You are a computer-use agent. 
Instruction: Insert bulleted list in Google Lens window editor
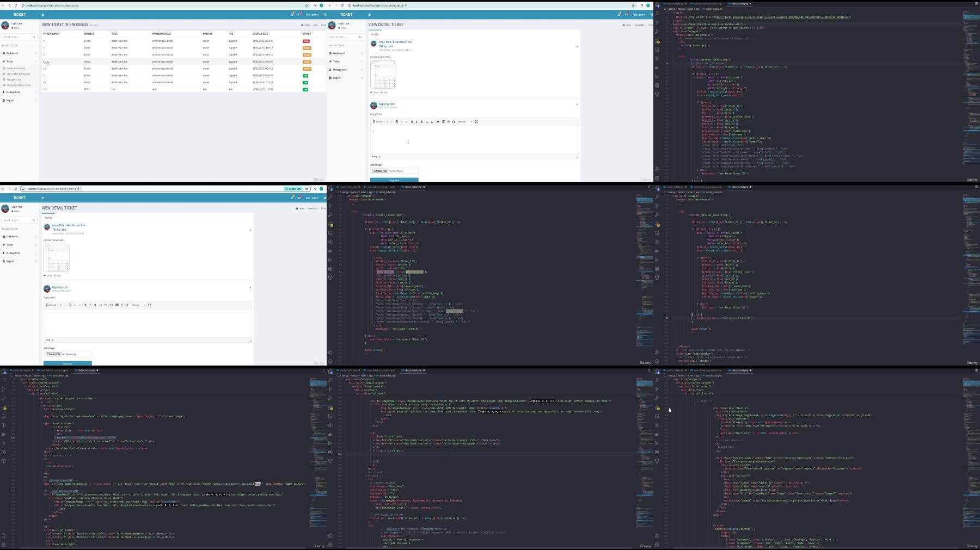pyautogui.click(x=106, y=305)
